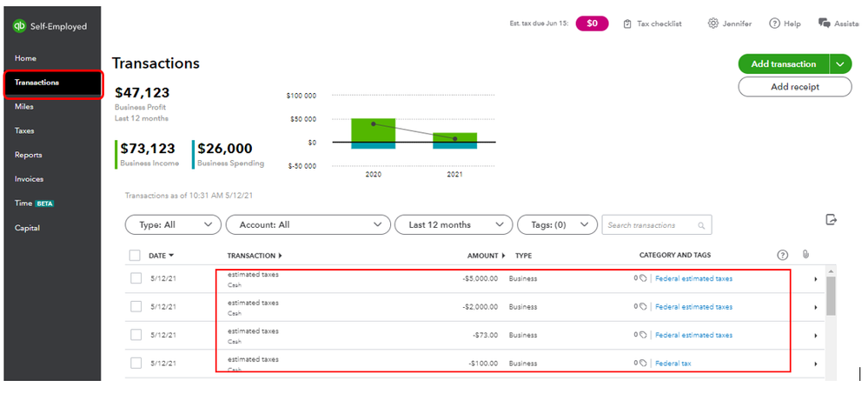Click tag icon on -$2,000.00 row
Screen dimensions: 868x394
pyautogui.click(x=643, y=307)
